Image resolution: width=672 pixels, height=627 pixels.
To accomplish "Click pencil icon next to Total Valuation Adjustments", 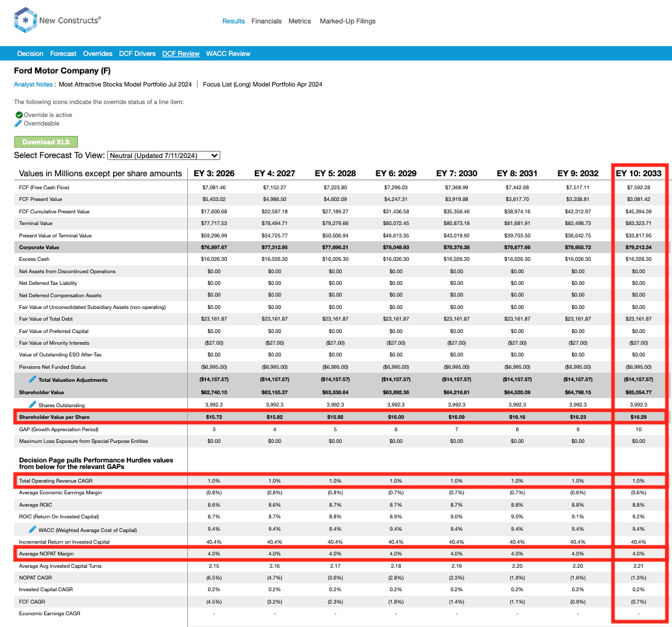I will [x=32, y=379].
